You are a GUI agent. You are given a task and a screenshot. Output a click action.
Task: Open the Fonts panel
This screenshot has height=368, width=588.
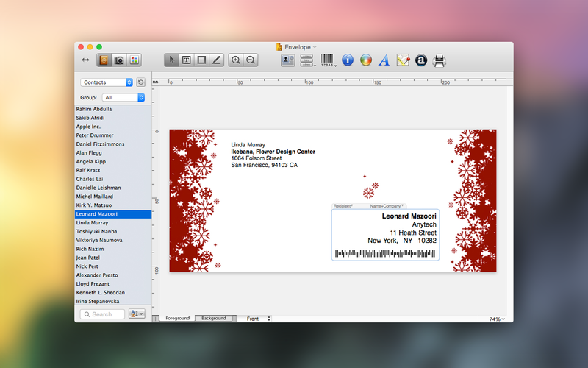point(384,60)
